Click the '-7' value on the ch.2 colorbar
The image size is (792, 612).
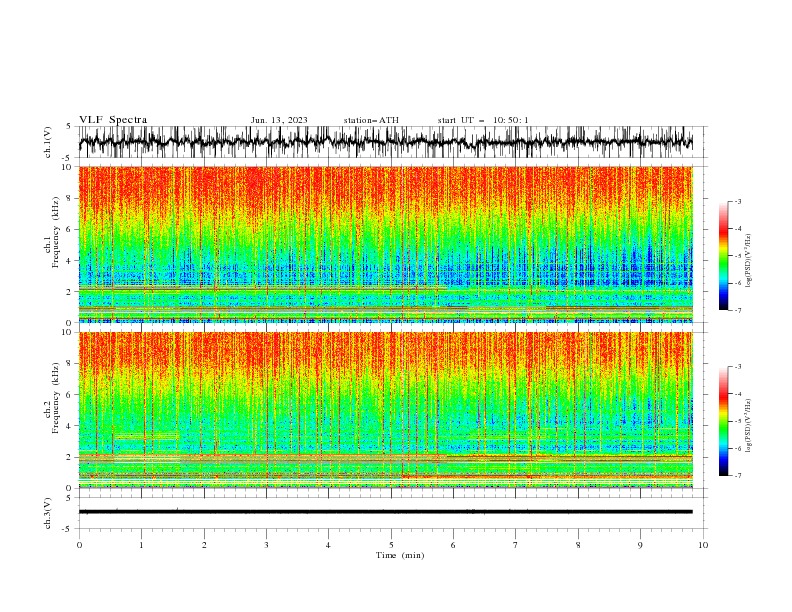738,476
